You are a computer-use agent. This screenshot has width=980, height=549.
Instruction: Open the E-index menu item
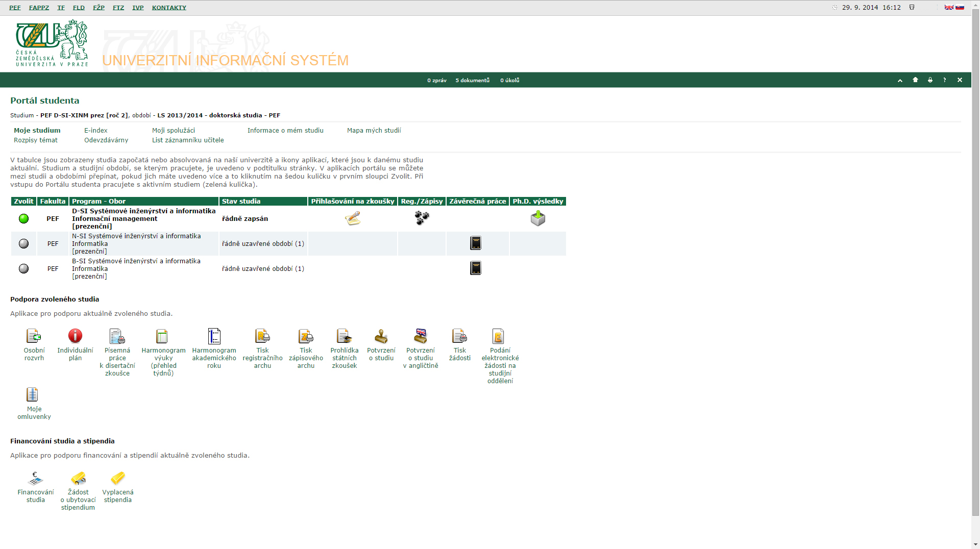click(95, 131)
